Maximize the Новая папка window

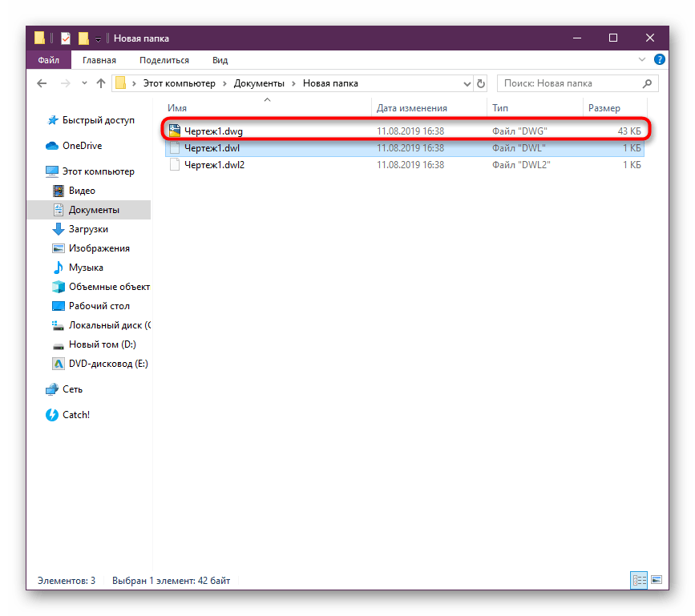click(x=613, y=38)
